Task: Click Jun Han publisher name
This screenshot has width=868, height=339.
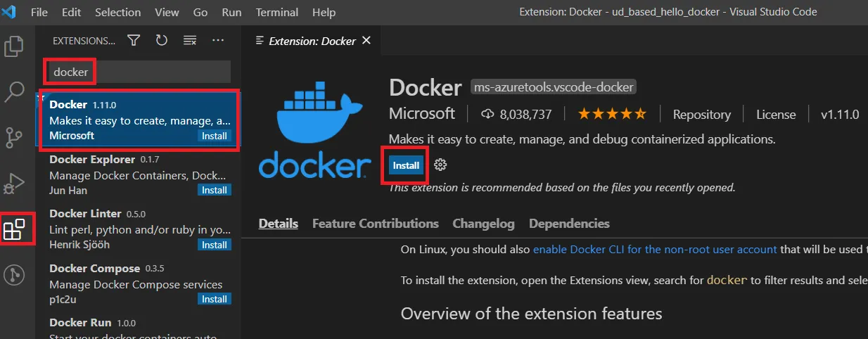Action: 68,190
